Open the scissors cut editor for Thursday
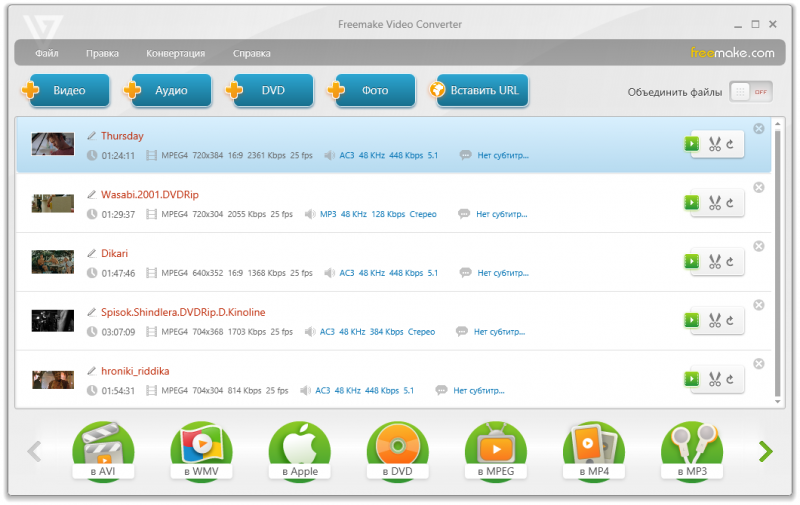The width and height of the screenshot is (800, 505). (x=715, y=144)
